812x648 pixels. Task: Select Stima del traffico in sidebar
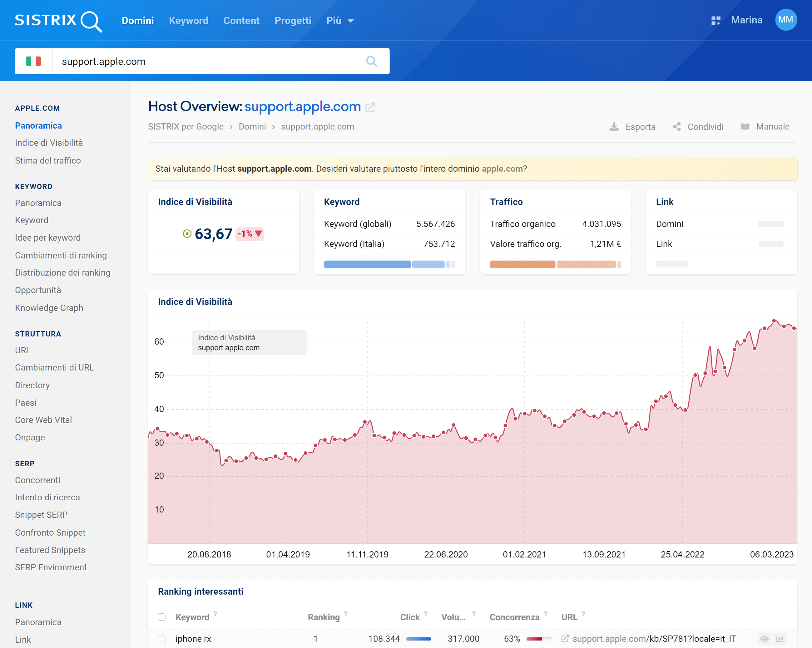tap(48, 160)
